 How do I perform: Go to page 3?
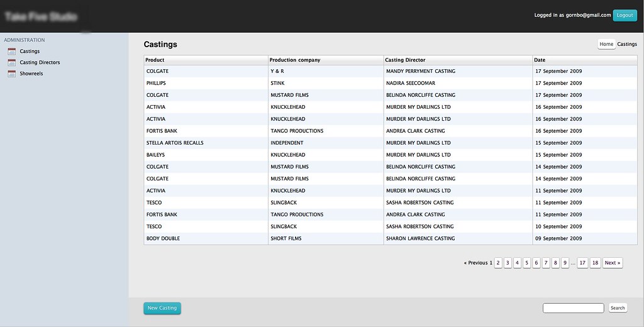pos(508,263)
